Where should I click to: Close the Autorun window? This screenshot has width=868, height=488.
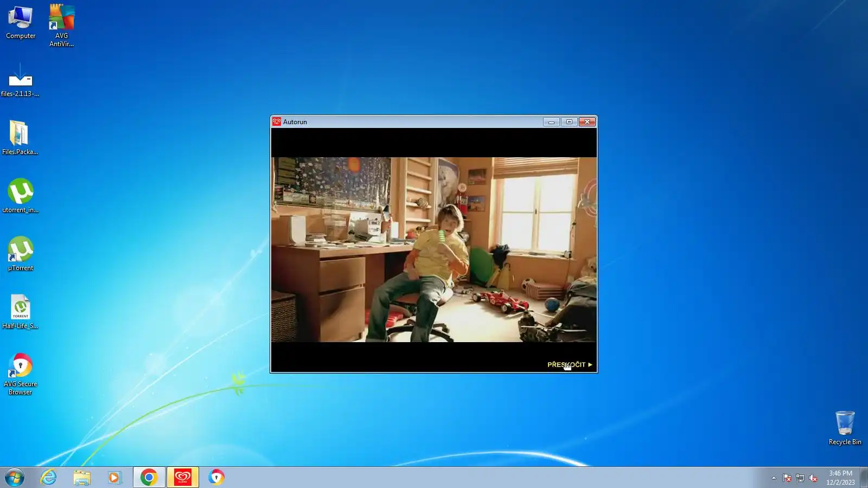pos(587,122)
